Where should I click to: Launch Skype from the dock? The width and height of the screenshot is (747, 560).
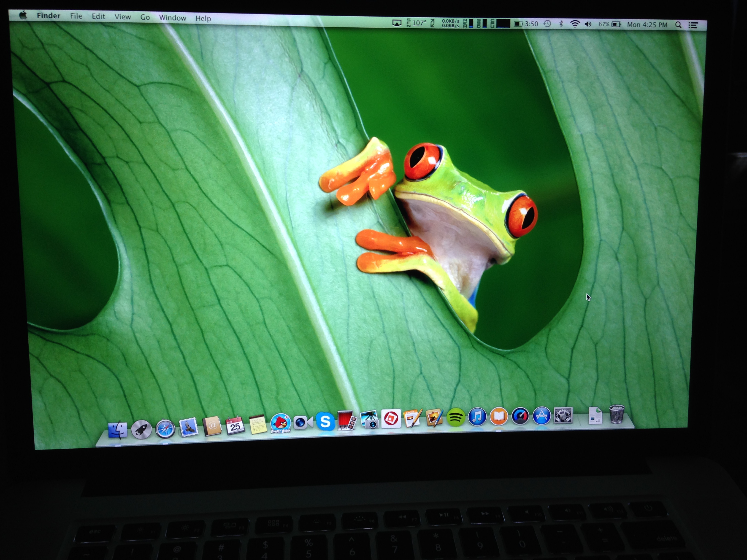click(x=325, y=421)
